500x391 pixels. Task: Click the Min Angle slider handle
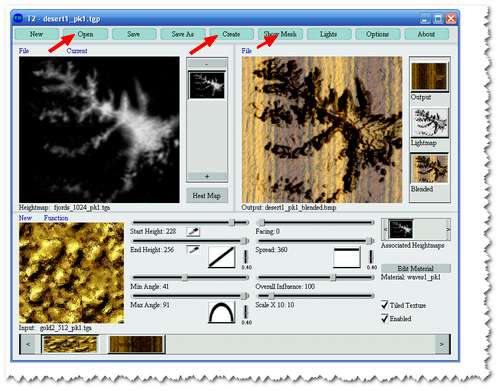(x=184, y=277)
